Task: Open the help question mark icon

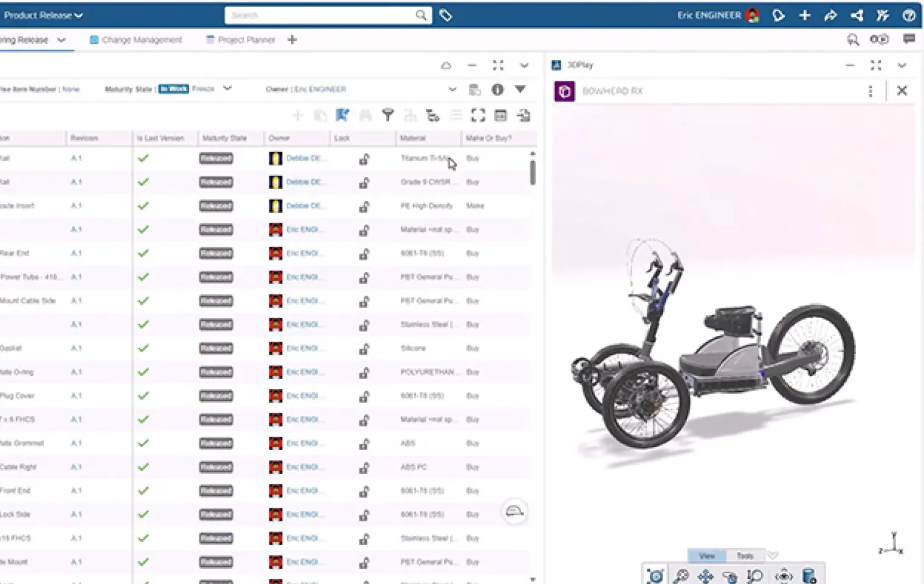Action: (x=909, y=15)
